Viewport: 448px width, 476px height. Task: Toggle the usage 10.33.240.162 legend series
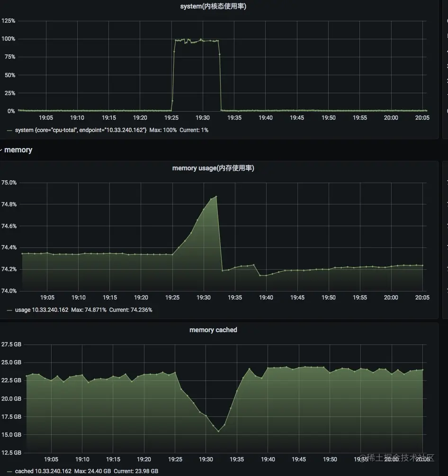[x=42, y=310]
